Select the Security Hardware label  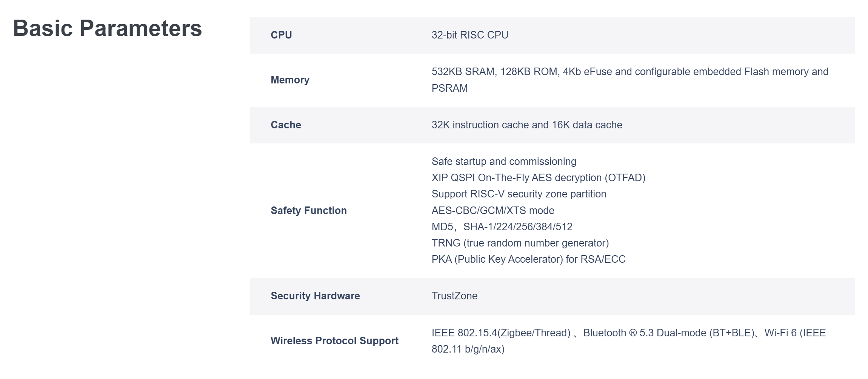point(315,296)
